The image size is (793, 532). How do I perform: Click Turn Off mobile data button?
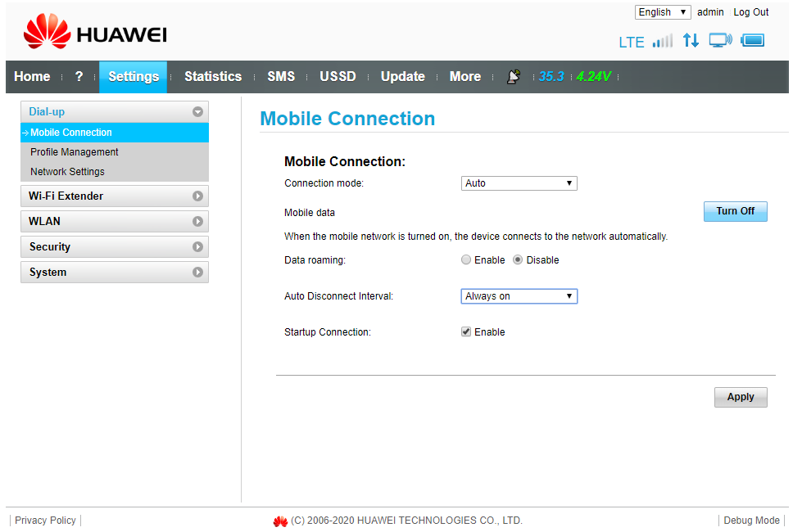tap(736, 211)
